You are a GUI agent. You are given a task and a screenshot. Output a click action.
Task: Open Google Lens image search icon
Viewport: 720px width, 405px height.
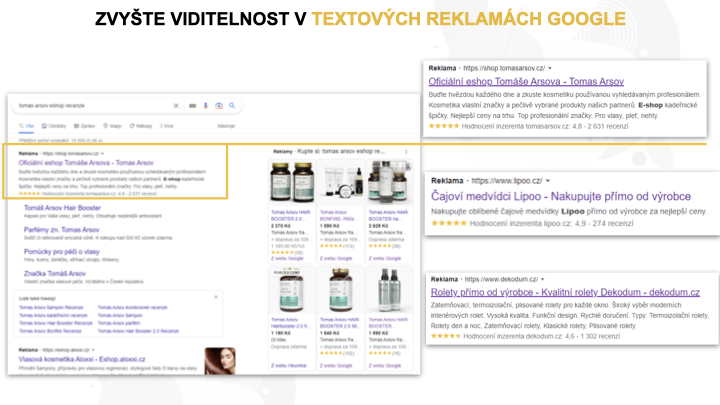(x=219, y=106)
